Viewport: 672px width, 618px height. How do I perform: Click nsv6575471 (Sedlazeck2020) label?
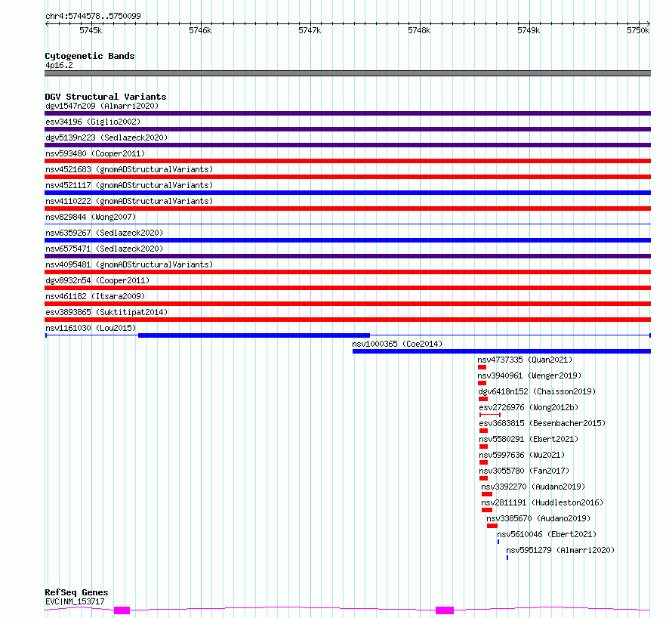pos(104,249)
